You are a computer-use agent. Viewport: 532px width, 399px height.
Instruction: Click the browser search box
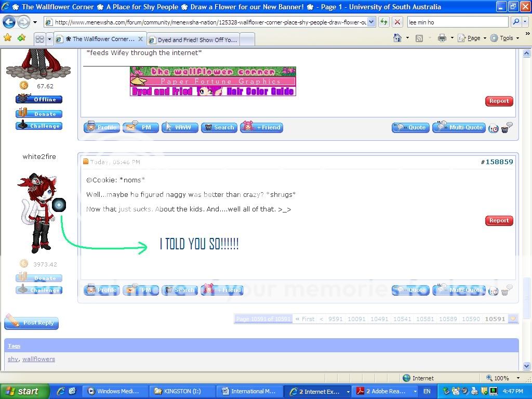click(x=457, y=22)
